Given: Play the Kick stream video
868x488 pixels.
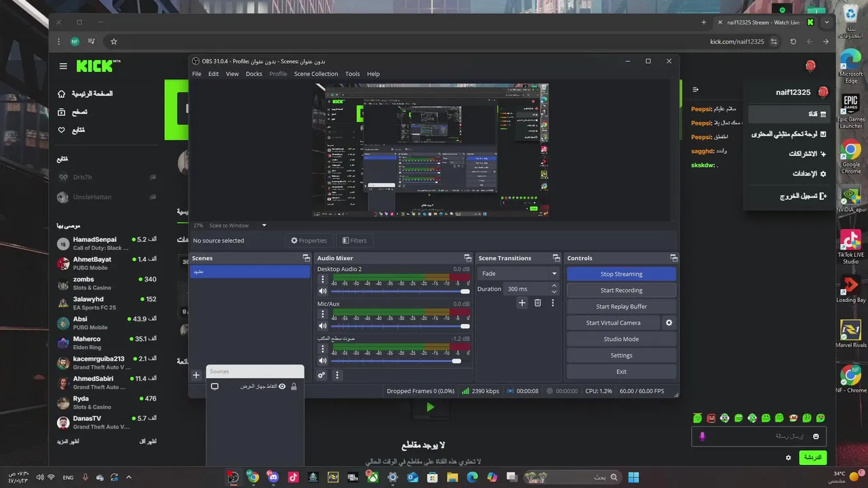Looking at the screenshot, I should 430,407.
